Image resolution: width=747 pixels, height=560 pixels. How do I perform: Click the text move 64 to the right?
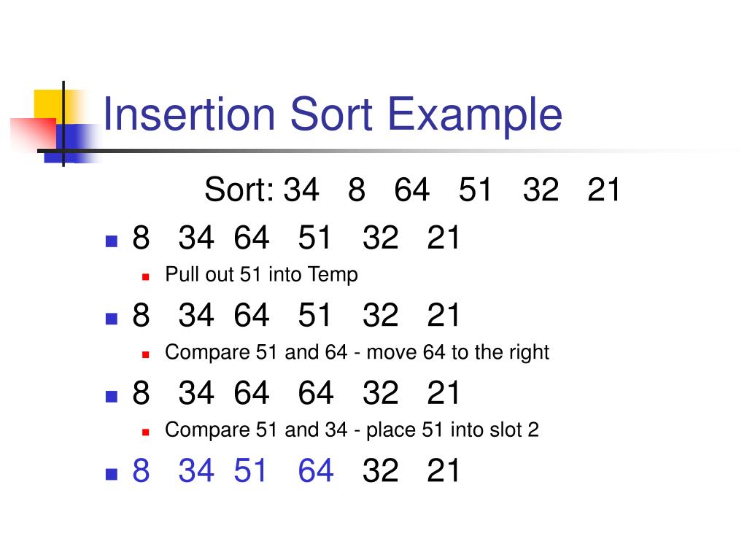[458, 353]
